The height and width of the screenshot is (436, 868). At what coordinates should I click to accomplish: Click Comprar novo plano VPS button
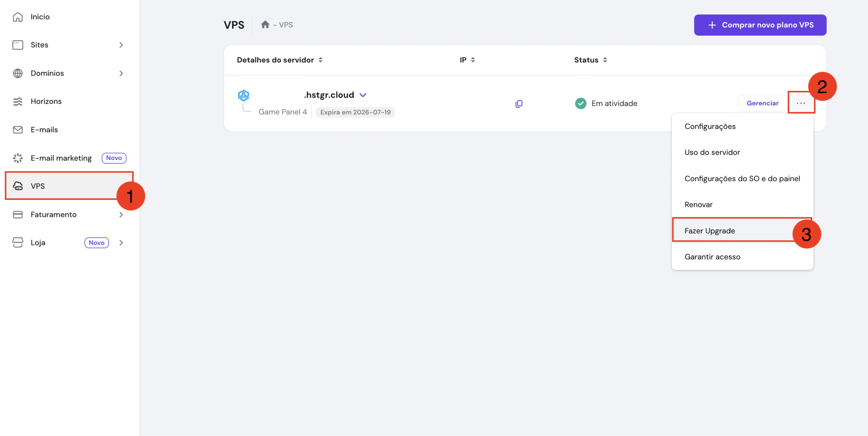[x=760, y=25]
